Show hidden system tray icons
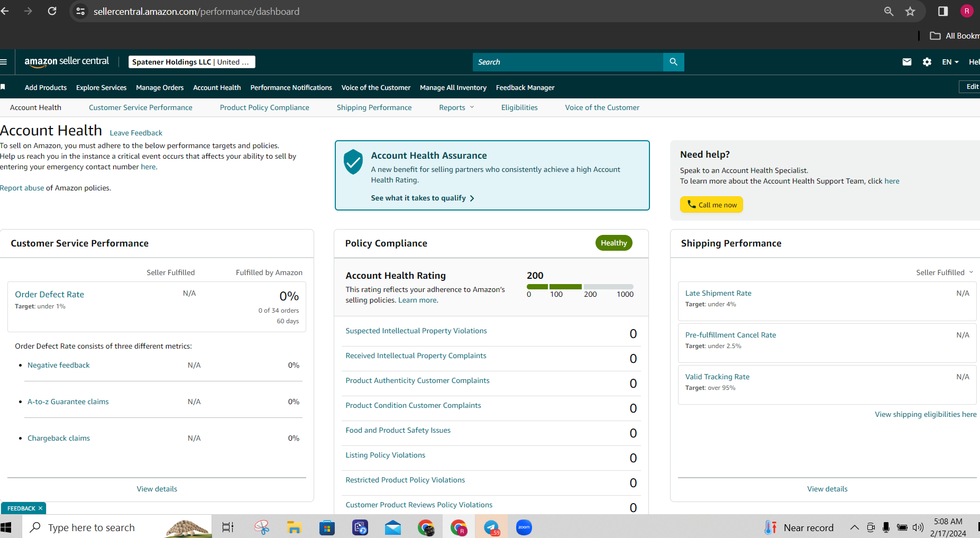This screenshot has width=980, height=538. [854, 527]
